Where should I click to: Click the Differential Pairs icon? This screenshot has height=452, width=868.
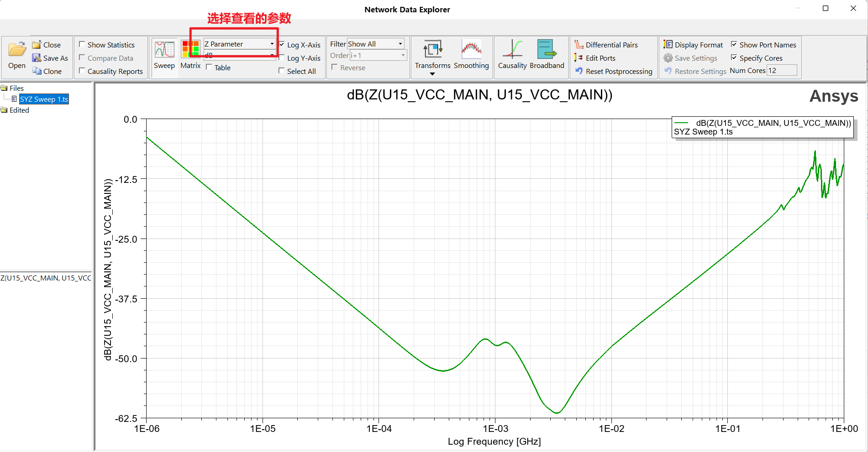click(579, 45)
